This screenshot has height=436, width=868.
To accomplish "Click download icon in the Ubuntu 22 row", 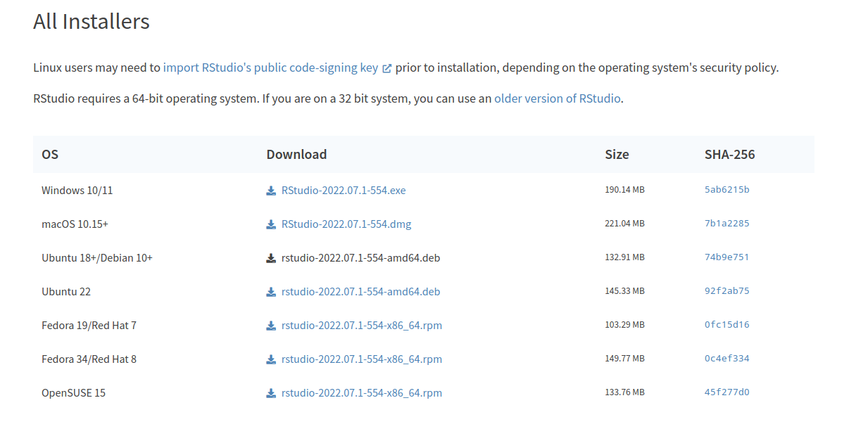I will click(x=271, y=292).
